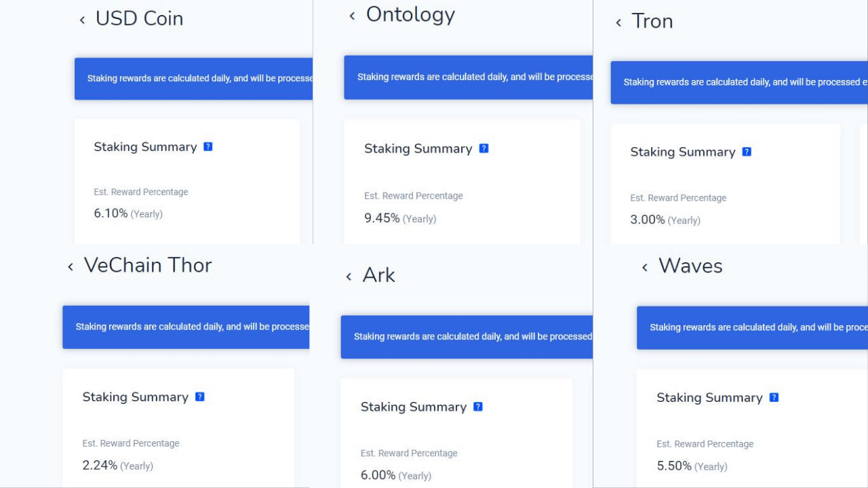Click the blue staking rewards banner under USD Coin
The width and height of the screenshot is (868, 488).
[193, 79]
